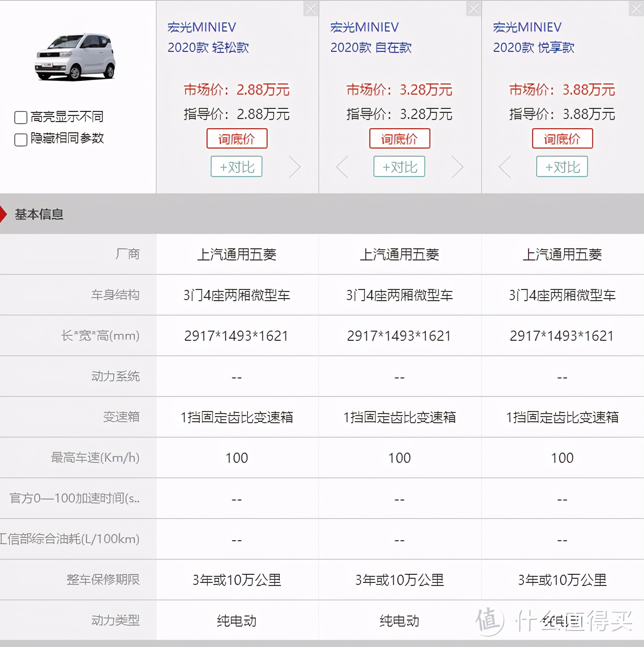The height and width of the screenshot is (647, 644).
Task: Click the white car thumbnail image
Action: click(75, 57)
